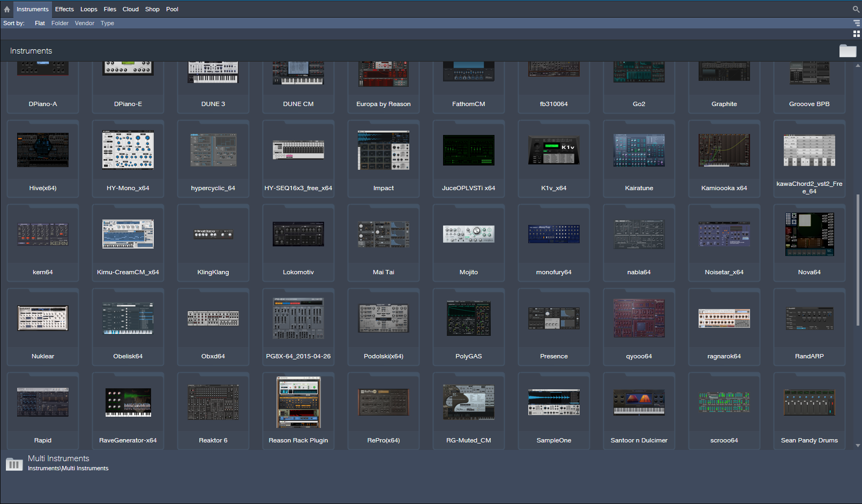Image resolution: width=862 pixels, height=504 pixels.
Task: Click the scrollbar down arrow
Action: click(x=858, y=446)
